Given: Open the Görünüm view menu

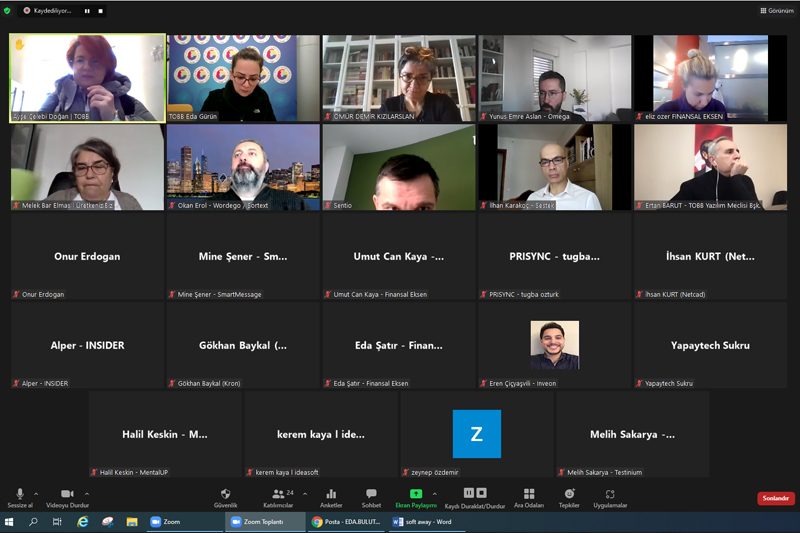Looking at the screenshot, I should (777, 10).
